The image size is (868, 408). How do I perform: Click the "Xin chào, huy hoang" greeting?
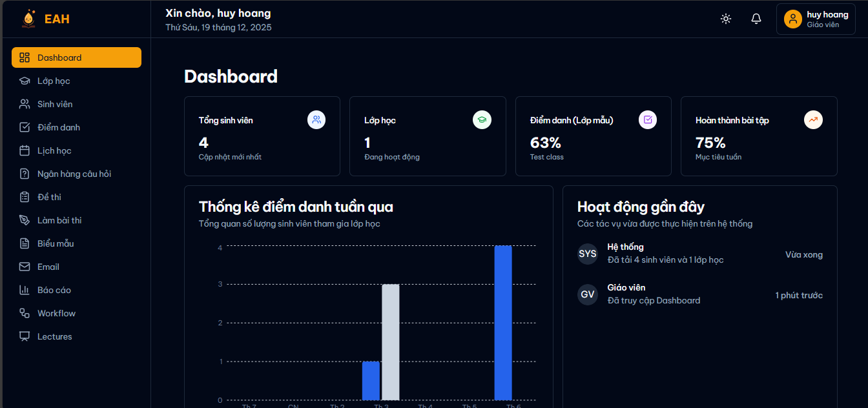[x=218, y=13]
